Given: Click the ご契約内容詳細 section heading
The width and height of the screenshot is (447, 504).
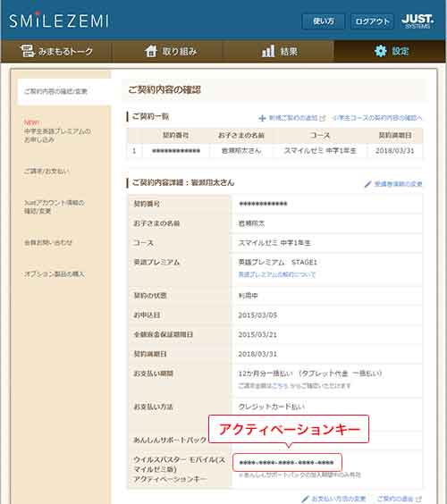Looking at the screenshot, I should pos(183,182).
